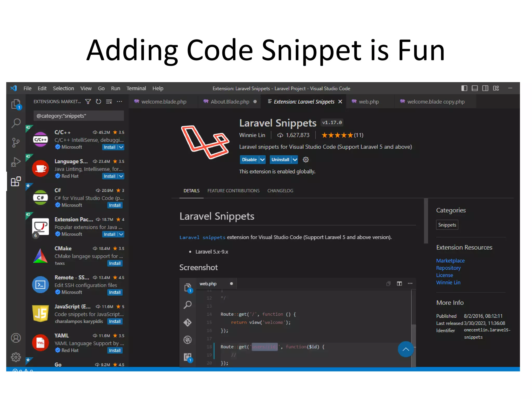This screenshot has height=399, width=532.
Task: Click the extensions search box with @category:"snippets"
Action: click(x=78, y=116)
